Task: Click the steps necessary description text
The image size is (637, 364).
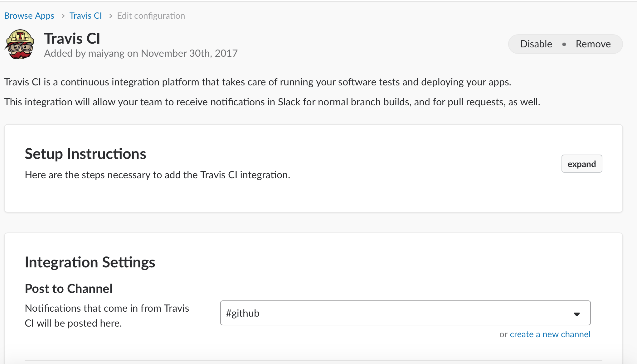Action: (158, 175)
